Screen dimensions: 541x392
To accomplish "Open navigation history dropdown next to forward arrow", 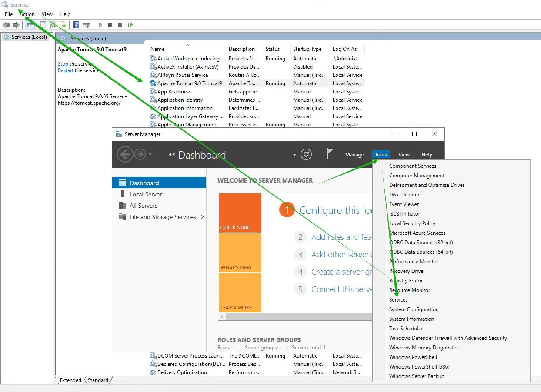I will (x=150, y=154).
